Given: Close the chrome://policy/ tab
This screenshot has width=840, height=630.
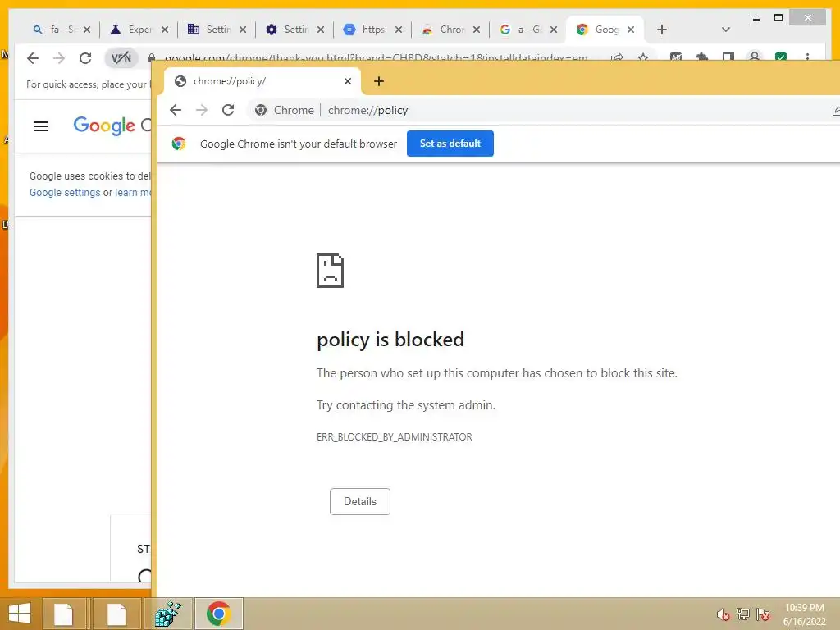Looking at the screenshot, I should pos(348,81).
